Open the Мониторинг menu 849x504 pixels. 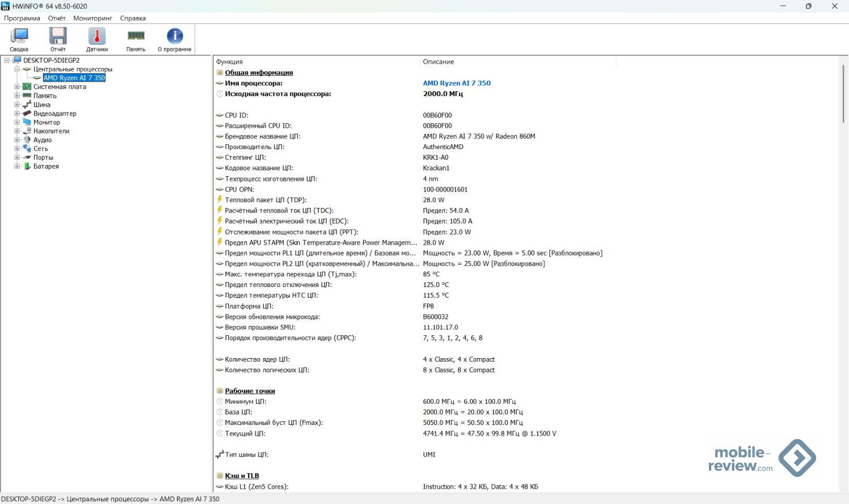point(93,18)
